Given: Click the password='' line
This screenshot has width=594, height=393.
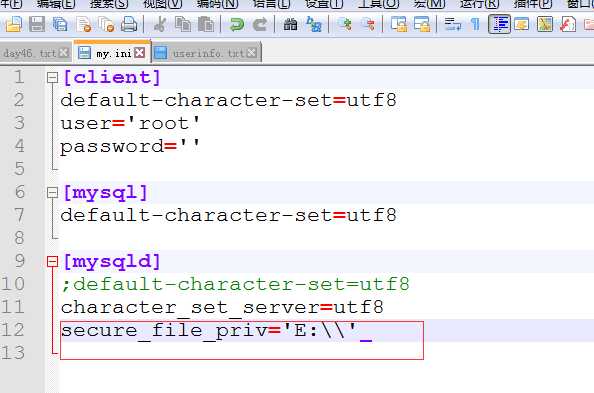Looking at the screenshot, I should pos(130,147).
